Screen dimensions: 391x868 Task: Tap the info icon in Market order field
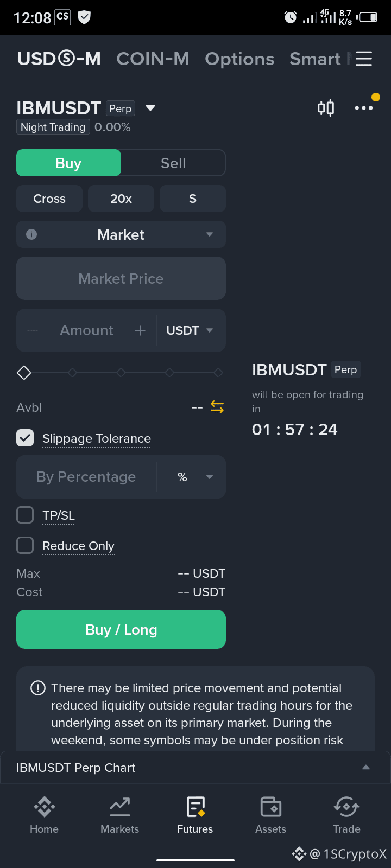tap(31, 234)
